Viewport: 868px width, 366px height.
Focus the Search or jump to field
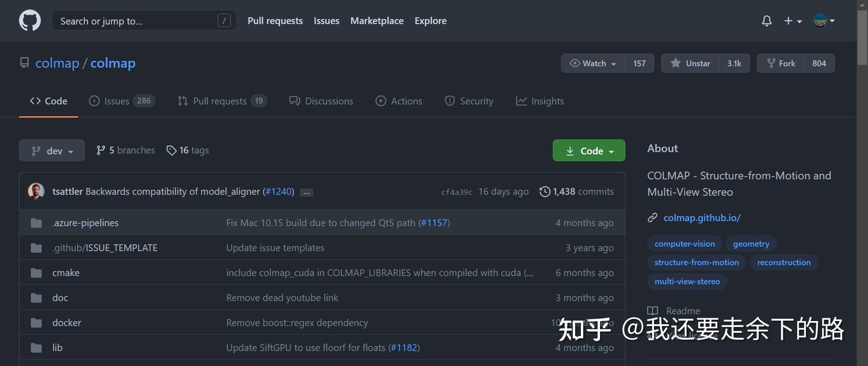pyautogui.click(x=144, y=21)
